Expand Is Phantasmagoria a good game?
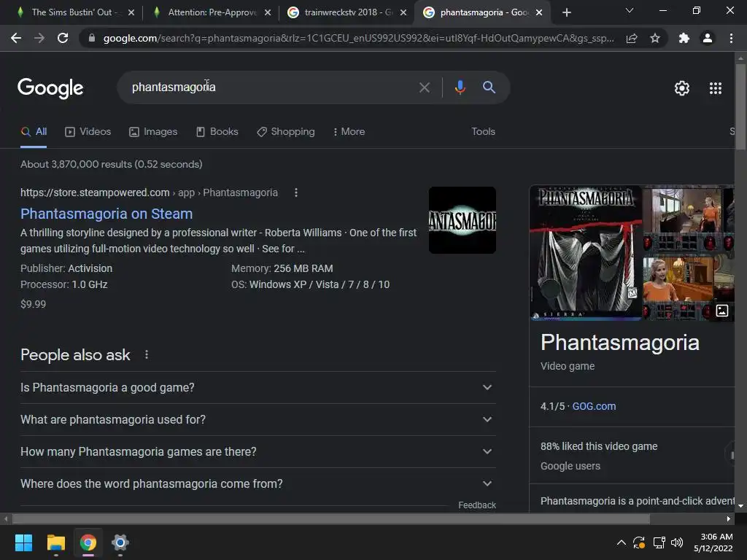Image resolution: width=747 pixels, height=560 pixels. click(258, 388)
